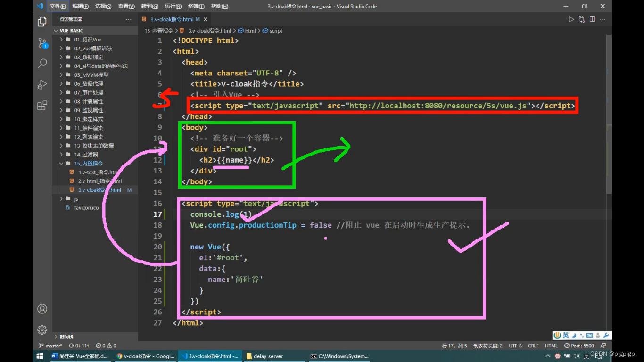The width and height of the screenshot is (644, 362).
Task: Change indentation via 制表符长度: 2
Action: (x=488, y=346)
